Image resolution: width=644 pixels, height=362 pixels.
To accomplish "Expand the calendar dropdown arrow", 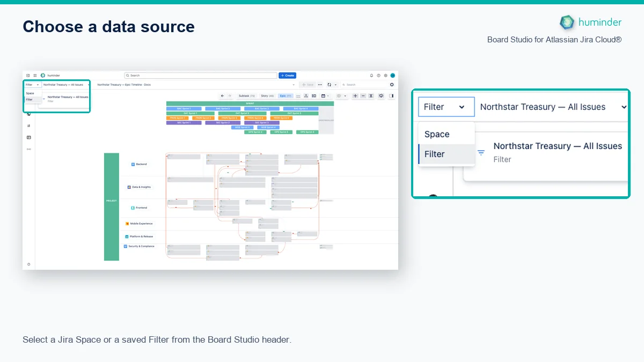I will pos(328,96).
